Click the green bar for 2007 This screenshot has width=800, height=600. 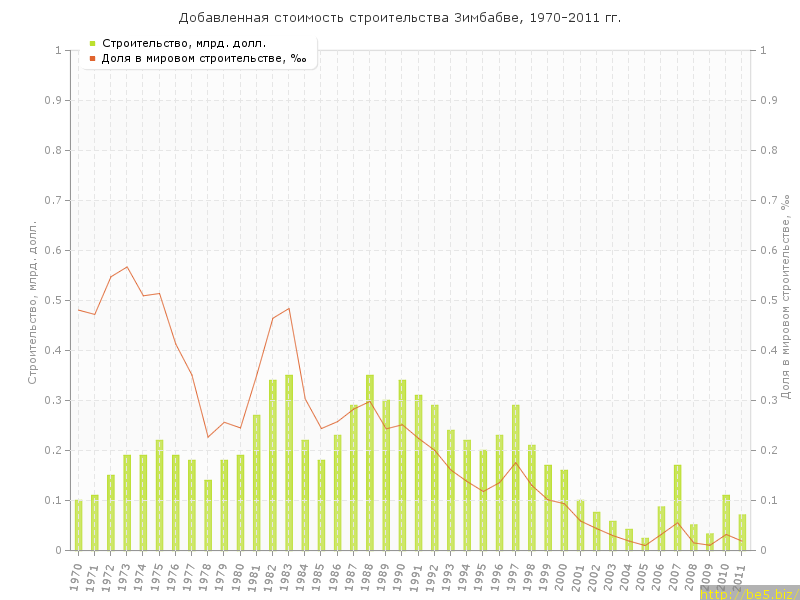coord(677,508)
